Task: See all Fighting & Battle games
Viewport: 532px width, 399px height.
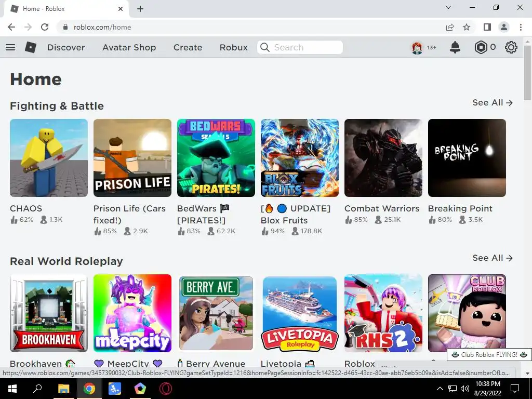Action: (493, 103)
